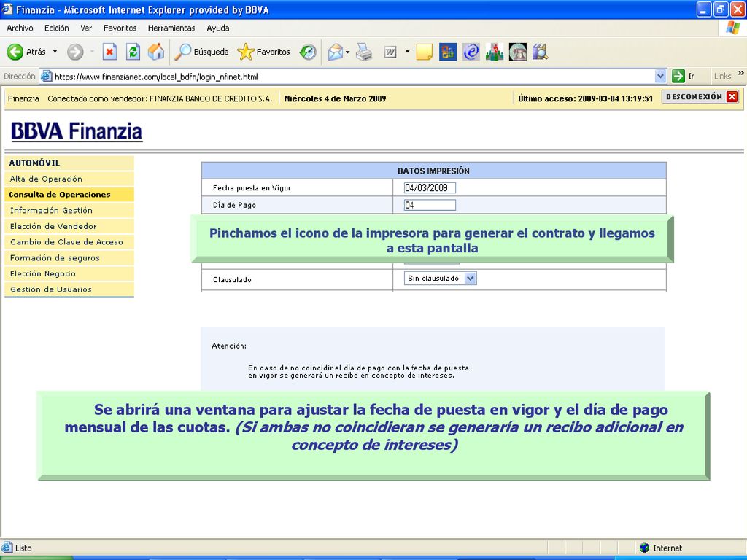Click the forward navigation arrow
This screenshot has height=560, width=747.
pyautogui.click(x=75, y=52)
